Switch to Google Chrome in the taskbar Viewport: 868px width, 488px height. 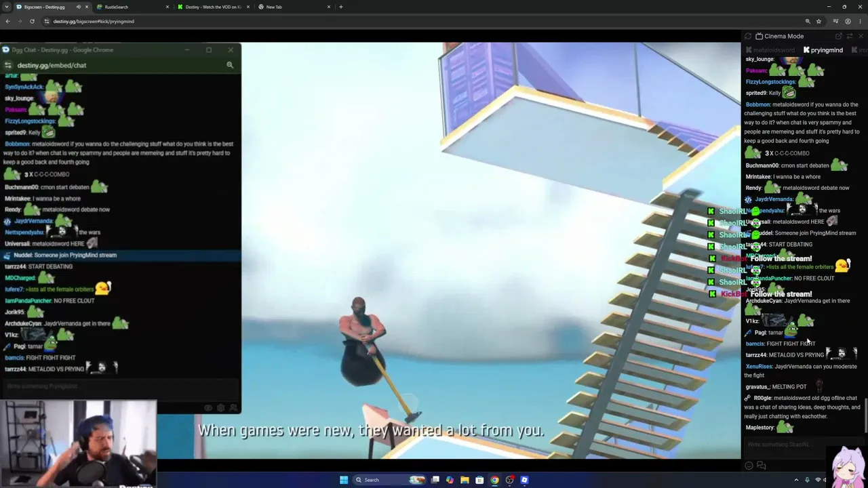494,480
